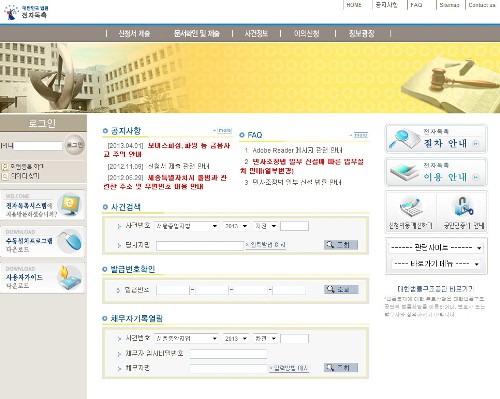Click the small arrow on 절차 안내 banner
Image resolution: width=500 pixels, height=399 pixels.
point(476,144)
